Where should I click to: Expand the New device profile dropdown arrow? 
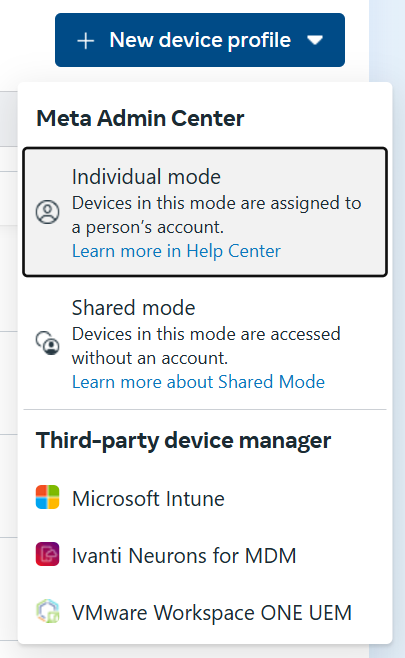coord(315,40)
